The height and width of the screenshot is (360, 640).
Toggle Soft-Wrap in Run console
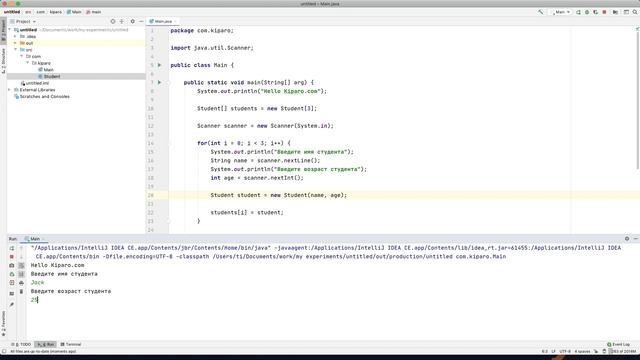[22, 265]
